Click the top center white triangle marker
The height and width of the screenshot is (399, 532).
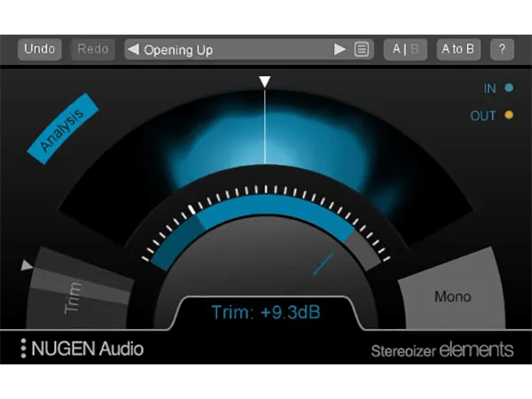tap(264, 82)
